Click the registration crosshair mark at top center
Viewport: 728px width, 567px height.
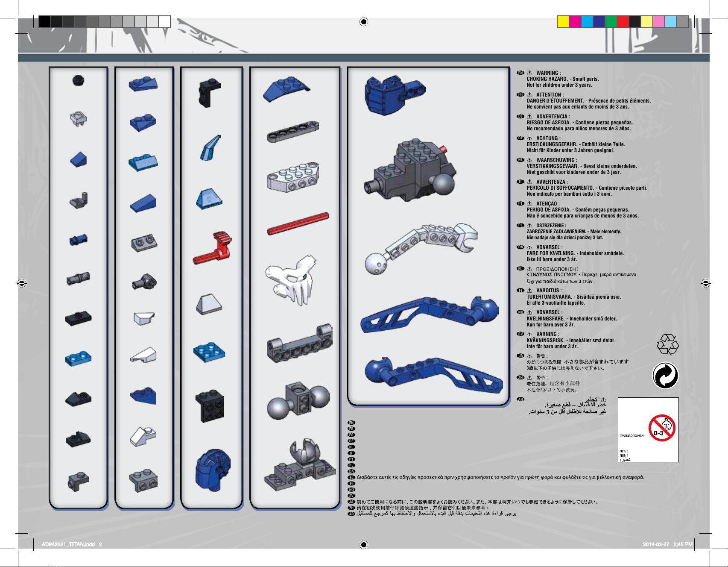(364, 22)
